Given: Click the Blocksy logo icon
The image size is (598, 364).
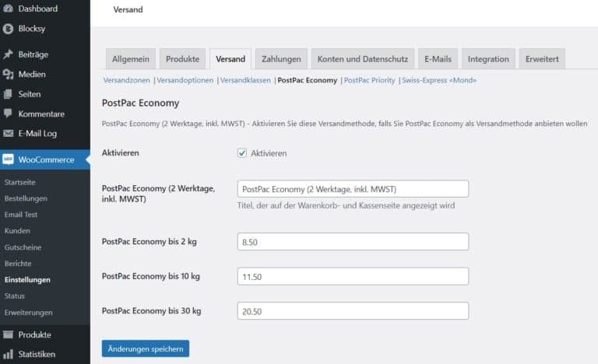Looking at the screenshot, I should tap(8, 29).
